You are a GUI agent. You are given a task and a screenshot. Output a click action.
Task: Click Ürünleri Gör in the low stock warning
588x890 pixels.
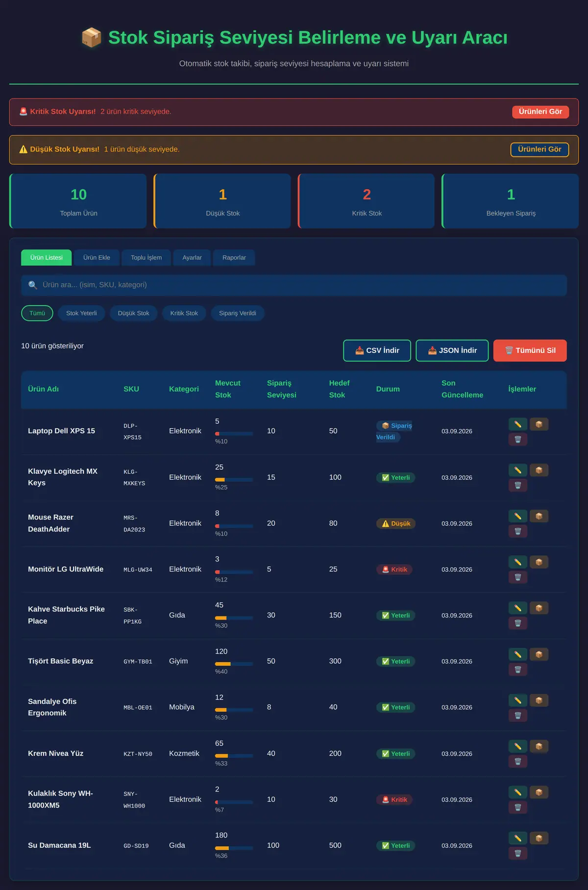pos(539,149)
